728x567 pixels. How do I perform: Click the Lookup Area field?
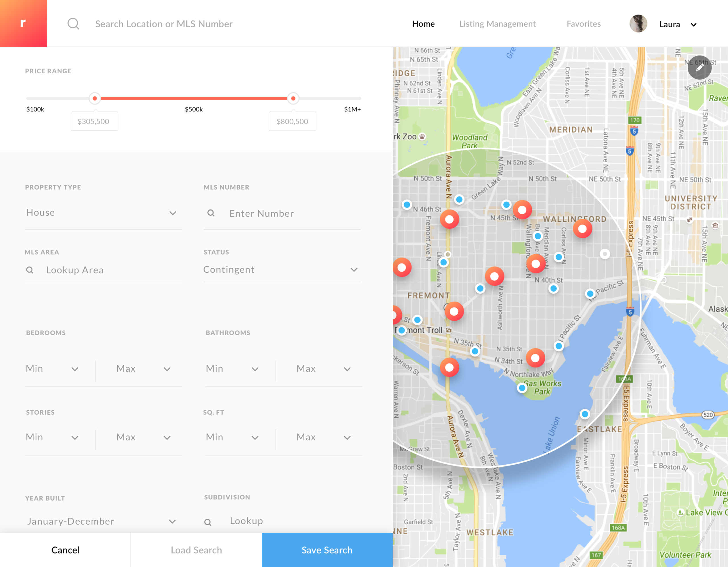click(103, 270)
